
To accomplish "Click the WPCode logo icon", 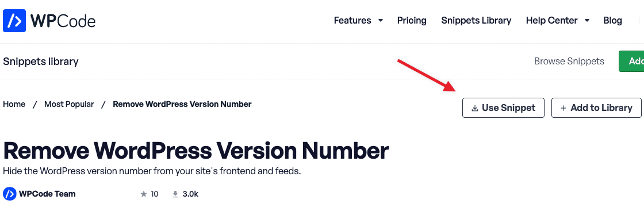I will (14, 21).
